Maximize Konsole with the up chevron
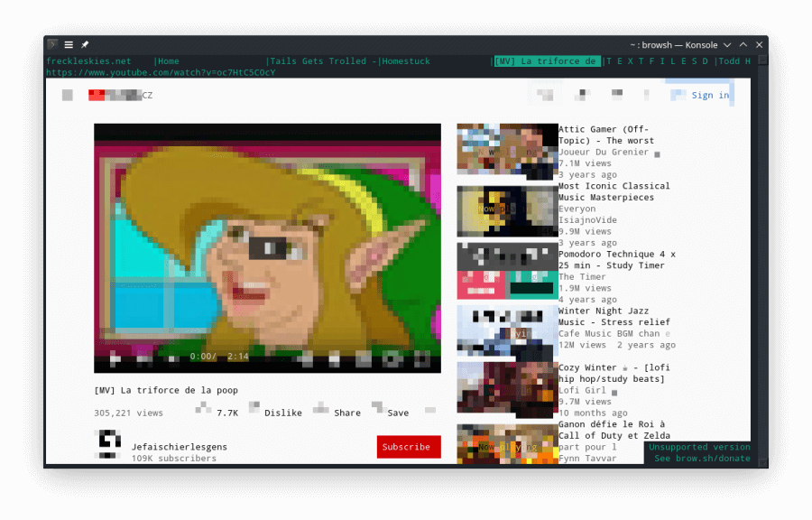 pyautogui.click(x=743, y=45)
